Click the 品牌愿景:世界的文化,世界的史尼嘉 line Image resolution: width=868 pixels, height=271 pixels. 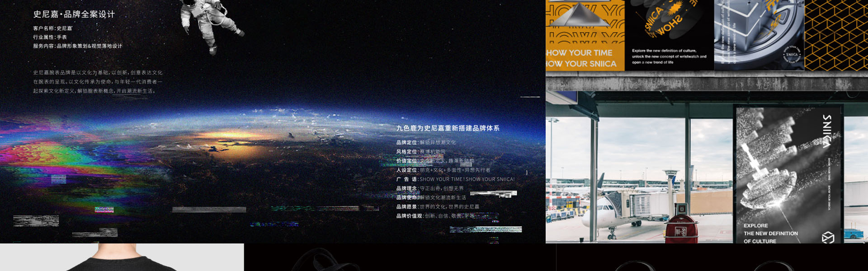click(438, 206)
